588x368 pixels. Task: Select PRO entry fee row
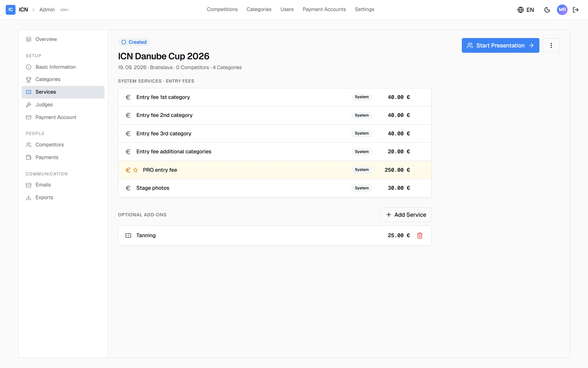tap(275, 170)
